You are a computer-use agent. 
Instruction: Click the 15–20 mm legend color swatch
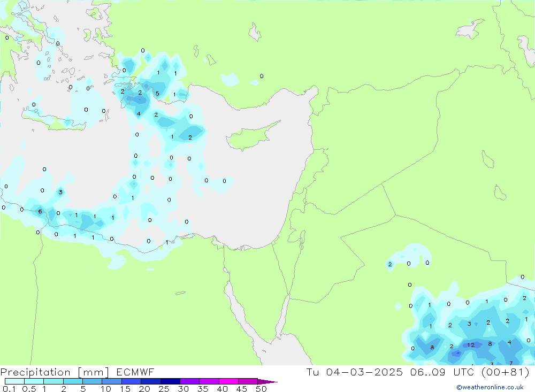click(x=132, y=381)
